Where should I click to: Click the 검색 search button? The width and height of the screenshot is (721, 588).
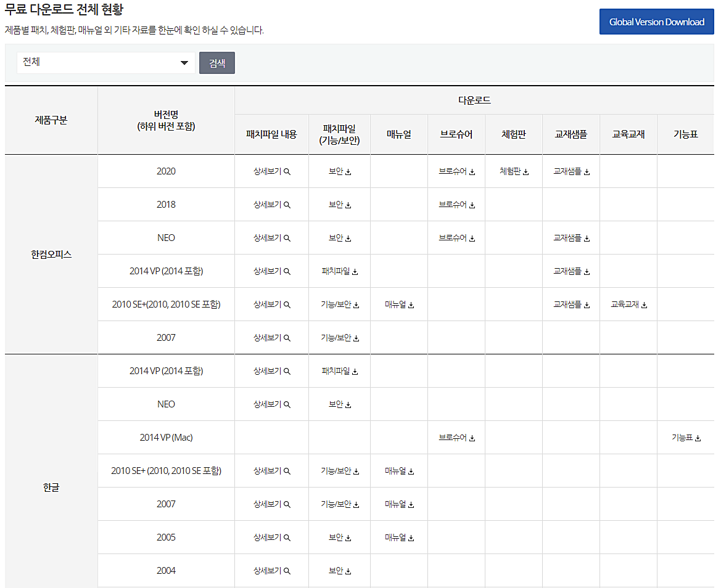[217, 63]
